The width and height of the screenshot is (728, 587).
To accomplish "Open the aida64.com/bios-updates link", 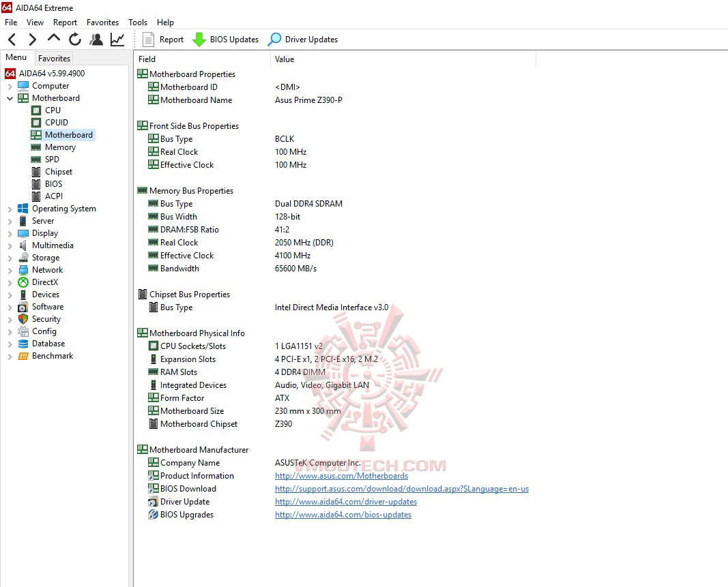I will pos(343,515).
